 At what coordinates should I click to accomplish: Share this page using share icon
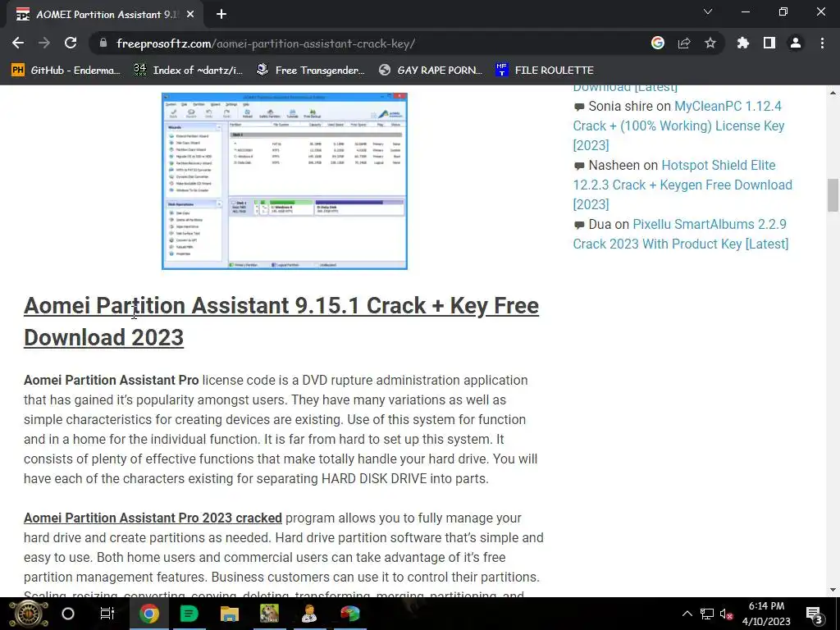(684, 43)
